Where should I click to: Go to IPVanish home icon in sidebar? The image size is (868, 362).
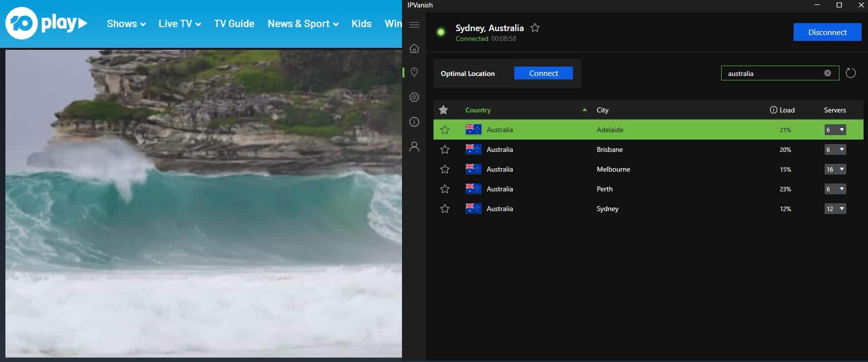click(x=414, y=48)
